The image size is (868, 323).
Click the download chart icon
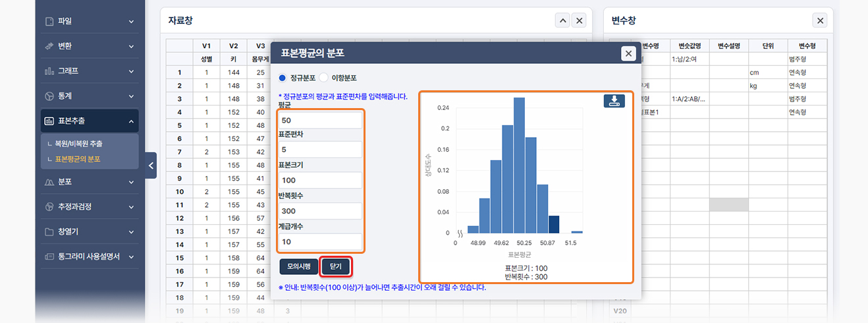click(614, 100)
